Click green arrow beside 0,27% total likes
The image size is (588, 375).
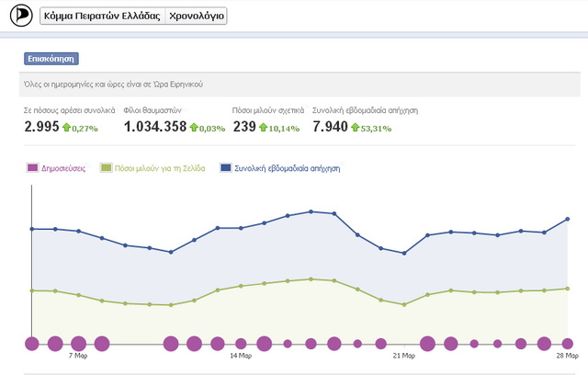point(66,127)
